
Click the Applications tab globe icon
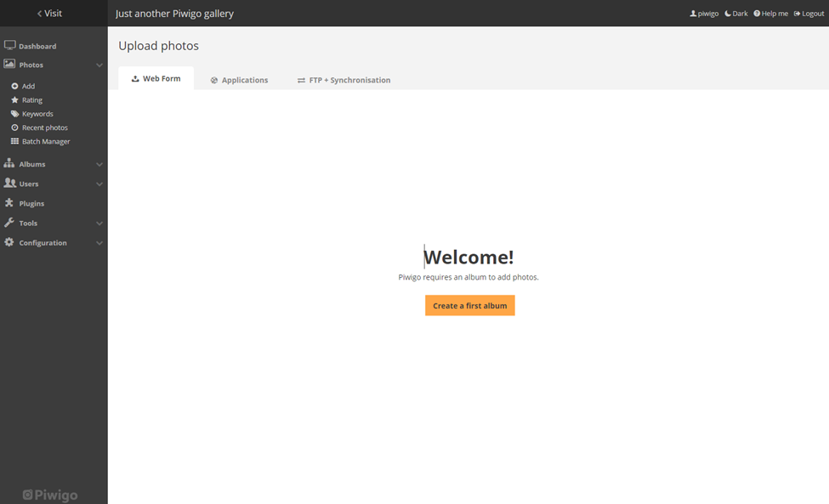[x=214, y=80]
